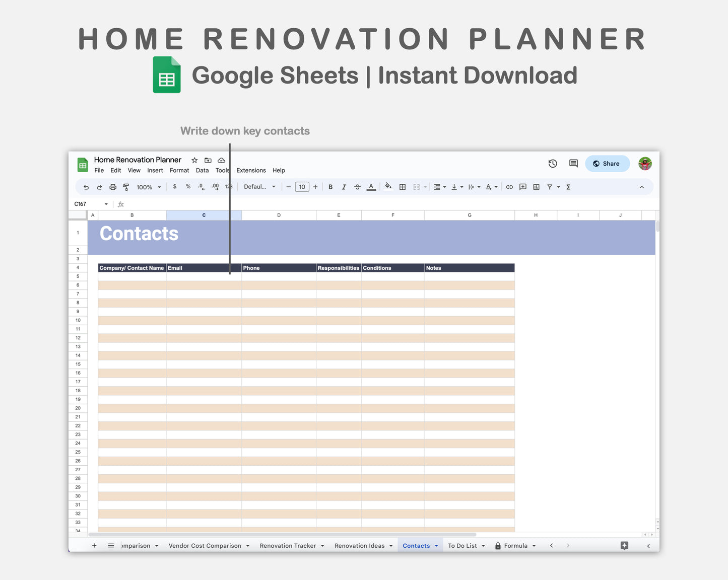The height and width of the screenshot is (580, 728).
Task: Toggle bold formatting
Action: pyautogui.click(x=330, y=187)
